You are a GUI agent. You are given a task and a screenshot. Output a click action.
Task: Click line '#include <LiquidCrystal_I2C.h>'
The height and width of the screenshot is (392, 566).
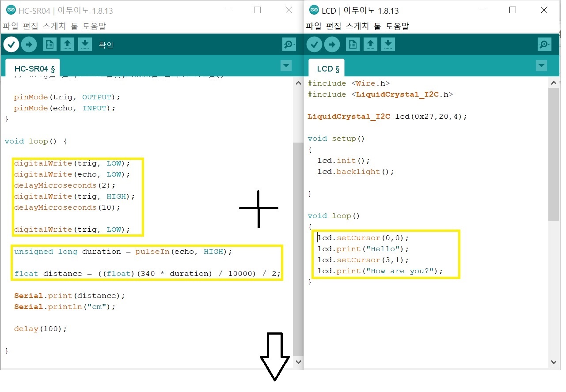click(380, 94)
